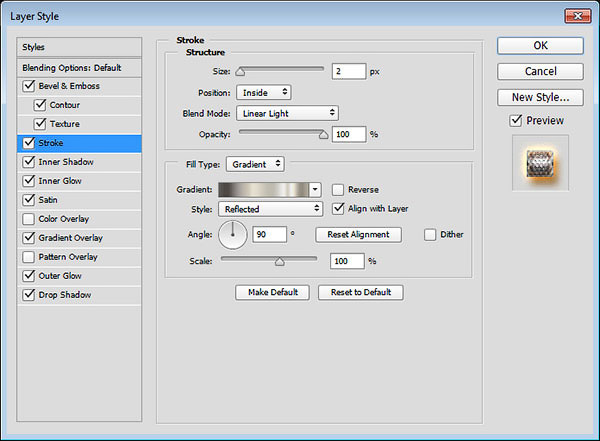Click the Scale slider handle
This screenshot has width=600, height=441.
point(280,261)
